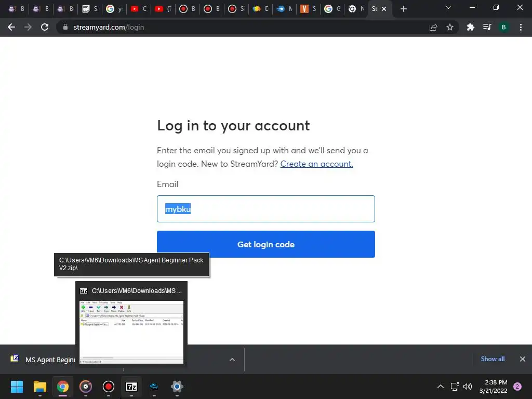The width and height of the screenshot is (532, 399).
Task: Open the red record-circle taskbar app
Action: tap(108, 387)
